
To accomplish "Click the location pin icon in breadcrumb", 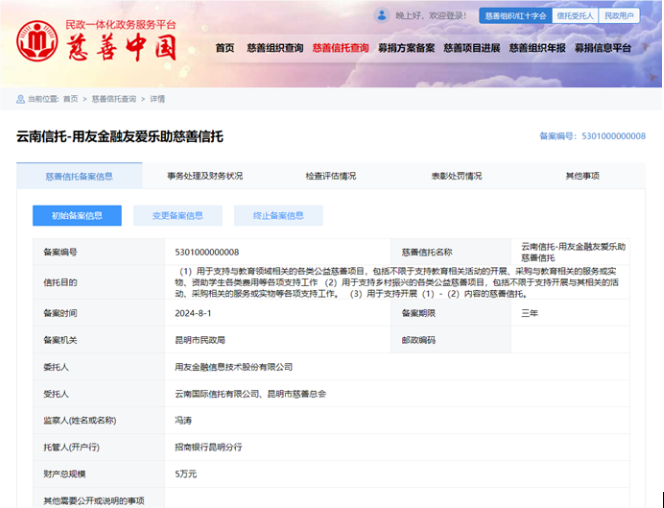I will pos(20,99).
